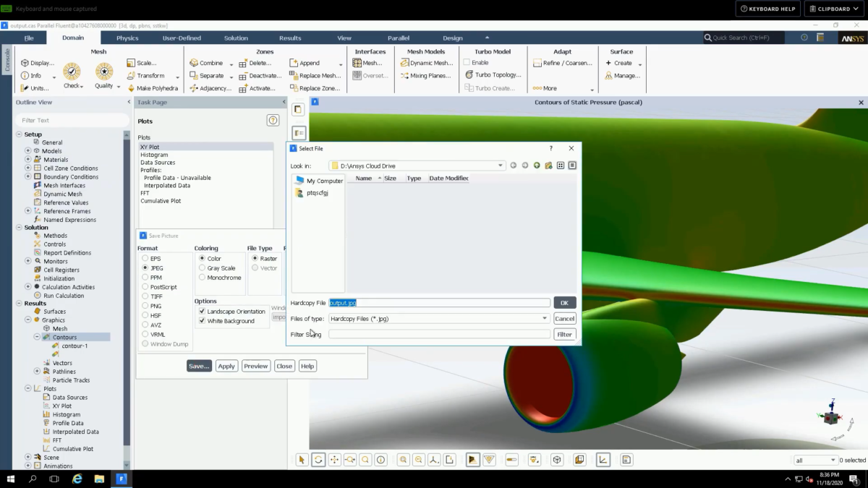Click Delete zones tool
Viewport: 868px width, 488px height.
[255, 63]
